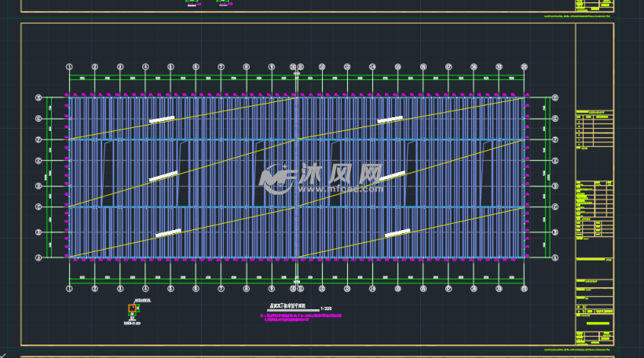Click axis bubble C left of the plan
Image resolution: width=644 pixels, height=358 pixels.
[38, 207]
